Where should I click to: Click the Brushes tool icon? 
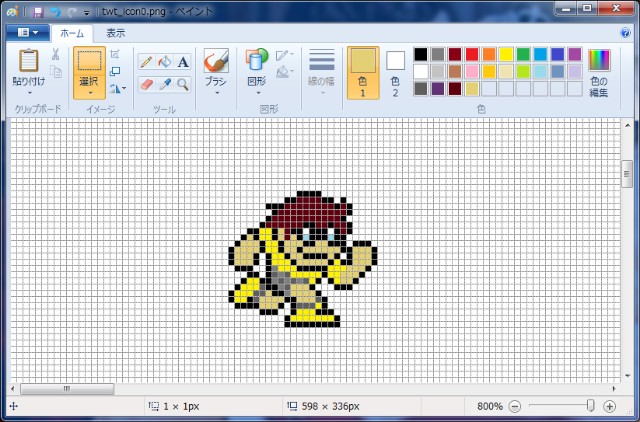point(216,60)
